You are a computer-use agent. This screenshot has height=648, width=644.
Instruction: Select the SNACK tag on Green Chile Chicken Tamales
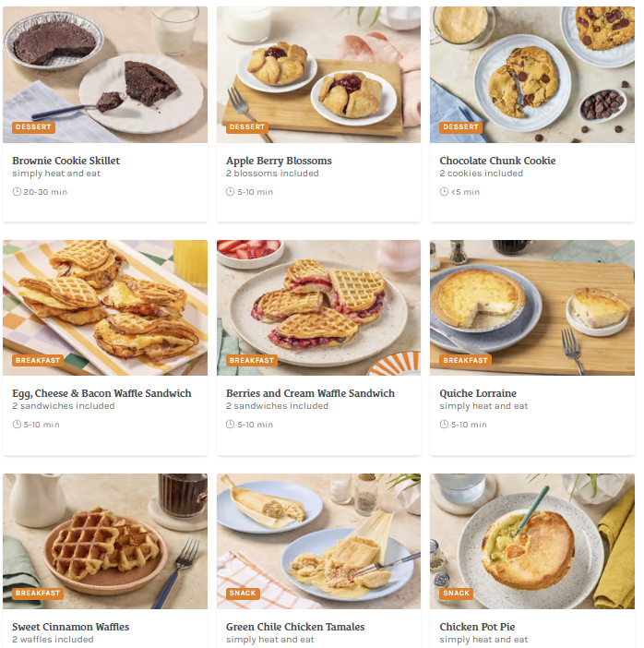click(x=243, y=594)
